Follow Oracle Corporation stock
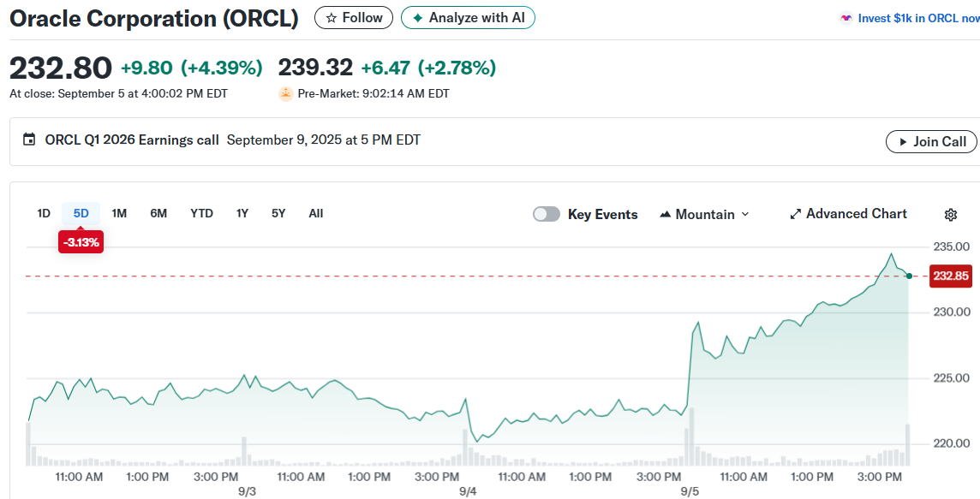Screen dimensions: 980x499 pyautogui.click(x=354, y=18)
